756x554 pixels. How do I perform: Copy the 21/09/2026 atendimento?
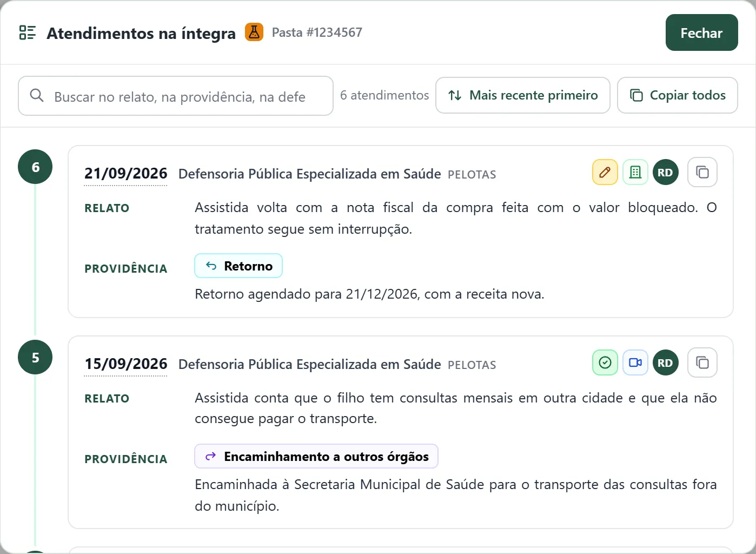702,172
